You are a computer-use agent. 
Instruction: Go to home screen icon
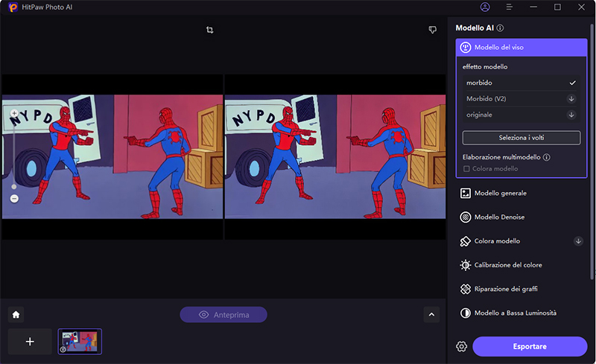(16, 315)
